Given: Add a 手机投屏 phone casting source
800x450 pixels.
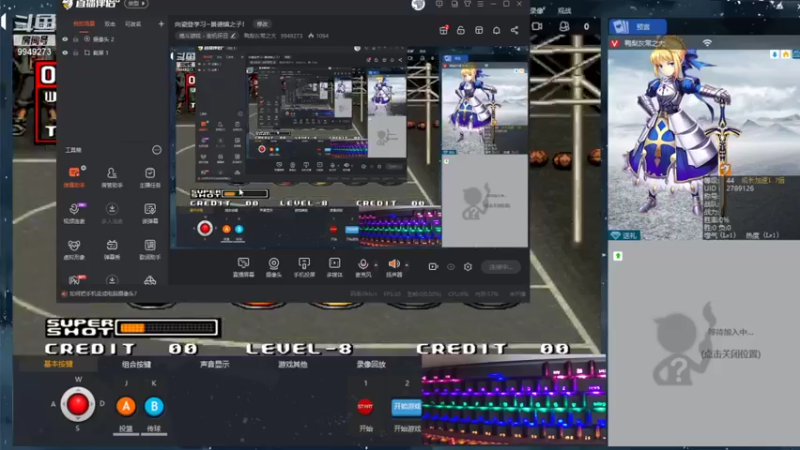Looking at the screenshot, I should pos(304,267).
